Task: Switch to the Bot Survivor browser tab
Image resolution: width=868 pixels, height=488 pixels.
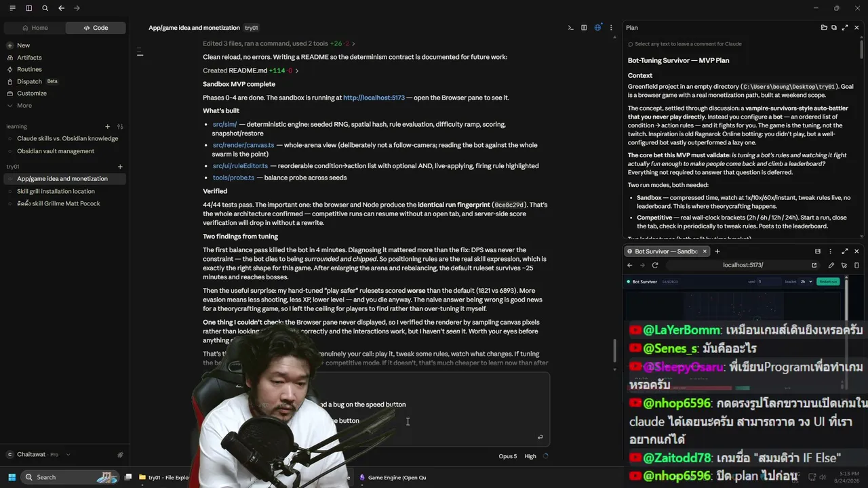Action: [667, 251]
